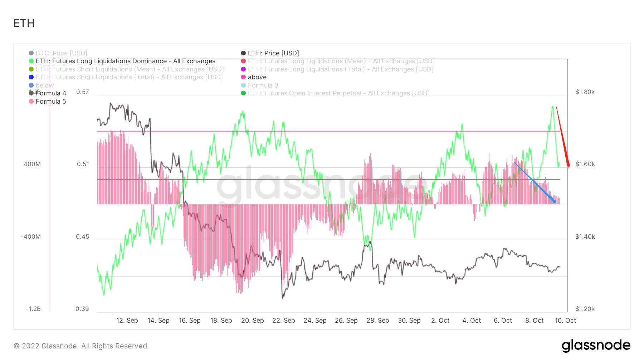Screen dimensions: 644x362
Task: Click the pink dot beside the 'above' legend
Action: pos(243,77)
